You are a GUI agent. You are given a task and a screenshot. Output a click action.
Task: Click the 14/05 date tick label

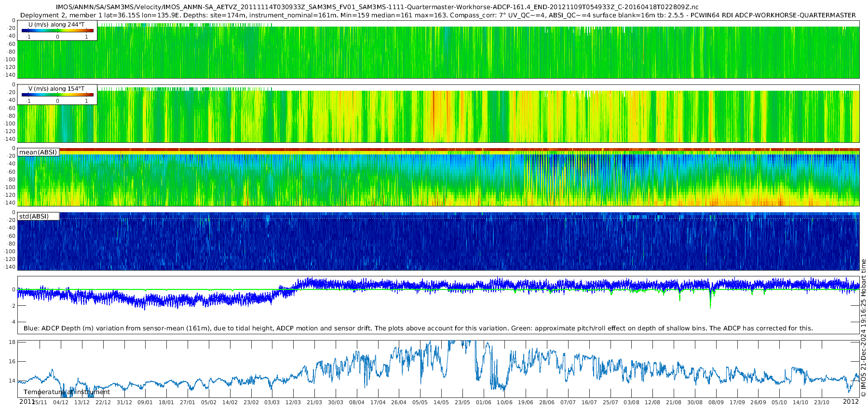click(441, 402)
